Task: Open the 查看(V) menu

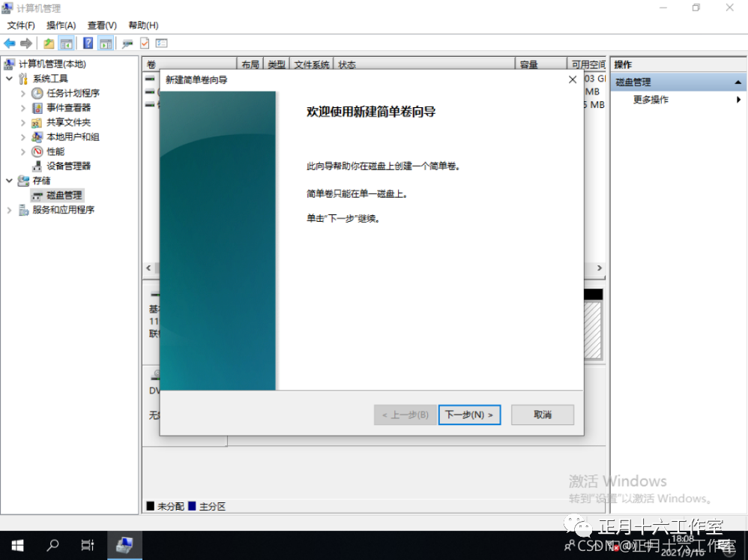Action: [x=102, y=25]
